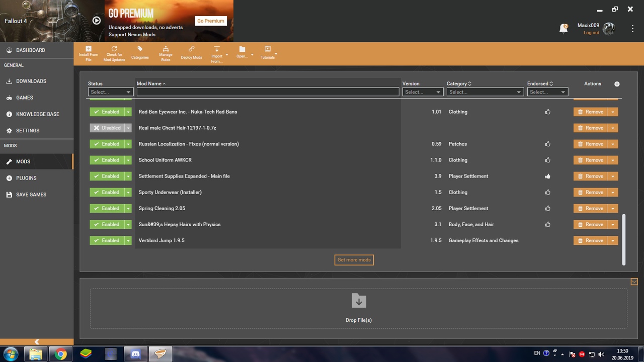Click the play button beside Fallout 4

(x=97, y=21)
